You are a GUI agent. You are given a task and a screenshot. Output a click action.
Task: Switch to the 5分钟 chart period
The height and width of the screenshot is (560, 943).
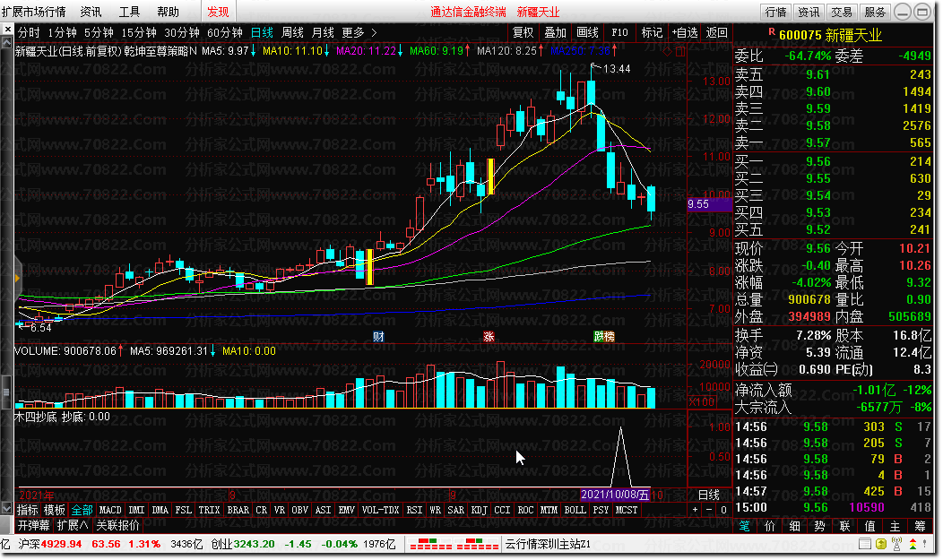click(99, 32)
